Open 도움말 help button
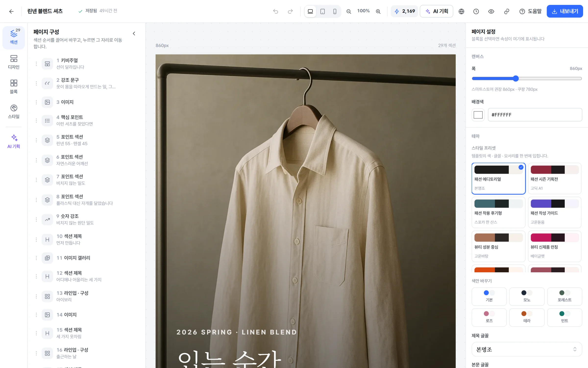588x368 pixels. click(530, 11)
